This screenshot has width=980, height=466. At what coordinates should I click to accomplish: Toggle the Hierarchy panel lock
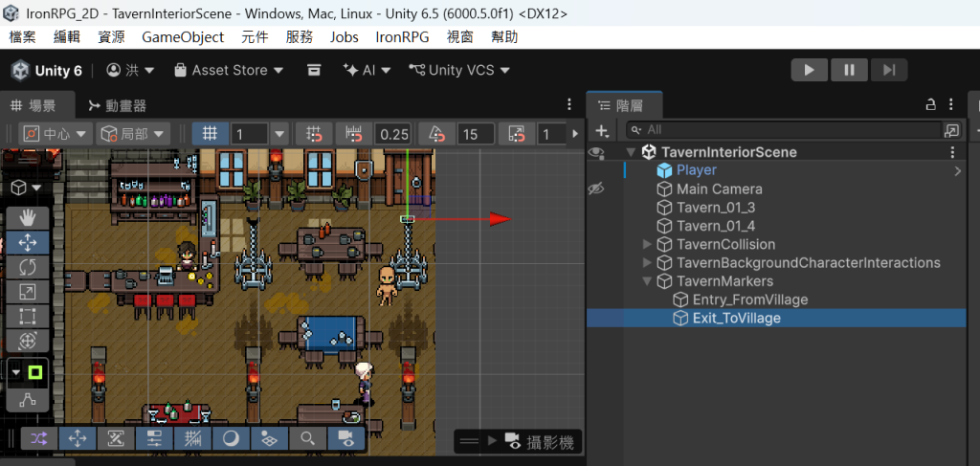pyautogui.click(x=930, y=103)
